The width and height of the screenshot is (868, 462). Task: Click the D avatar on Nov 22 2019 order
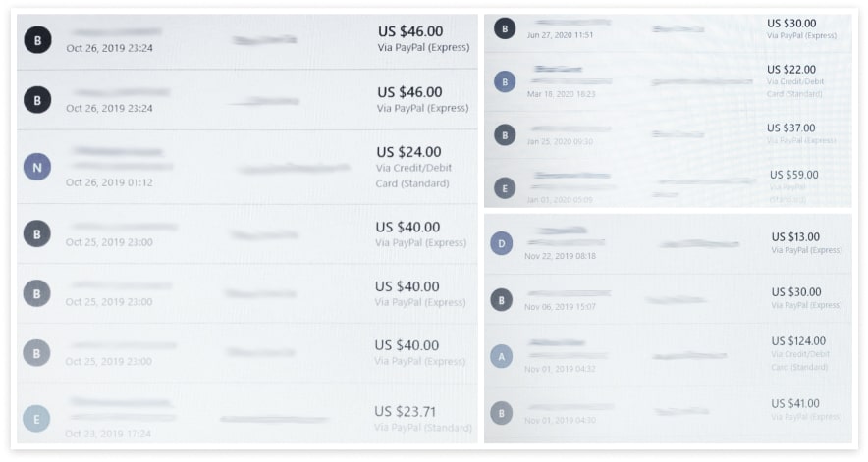click(x=502, y=243)
